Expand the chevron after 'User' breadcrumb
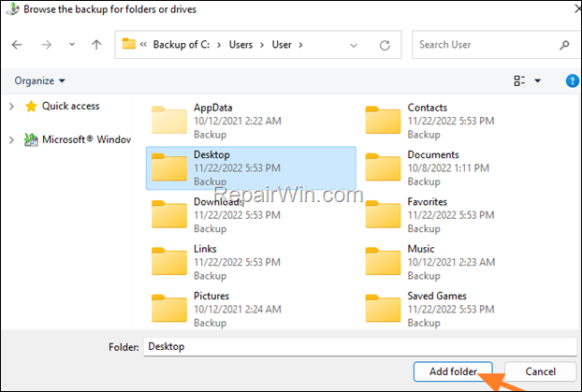This screenshot has height=392, width=582. point(300,45)
